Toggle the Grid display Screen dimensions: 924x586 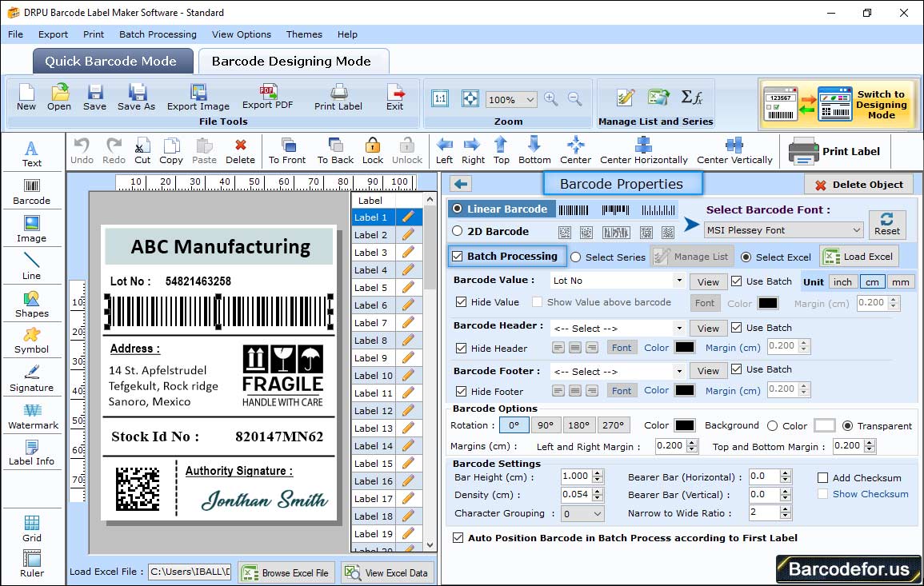coord(32,529)
